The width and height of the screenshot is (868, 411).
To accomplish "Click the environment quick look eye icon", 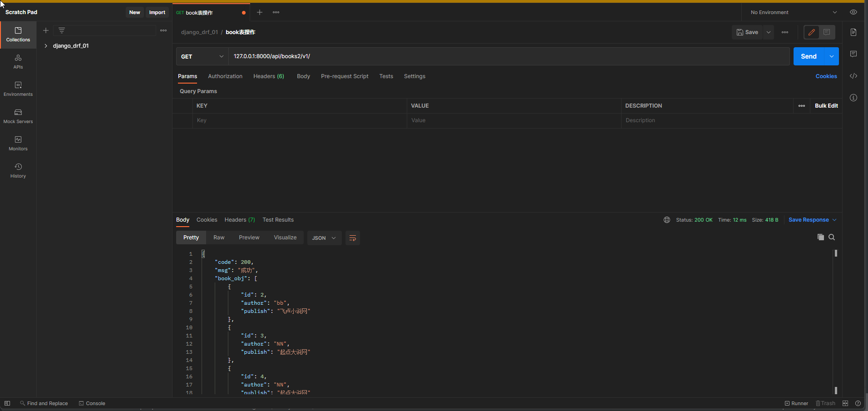I will click(x=853, y=12).
